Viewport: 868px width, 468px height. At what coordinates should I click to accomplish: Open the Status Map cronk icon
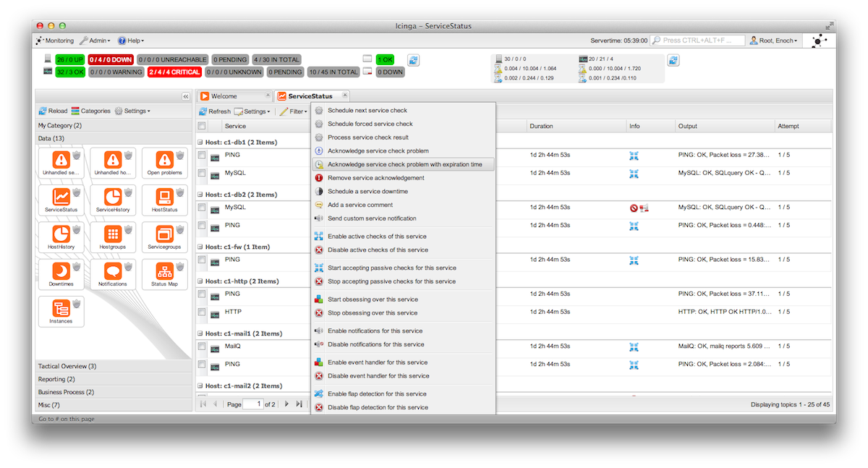pyautogui.click(x=164, y=271)
